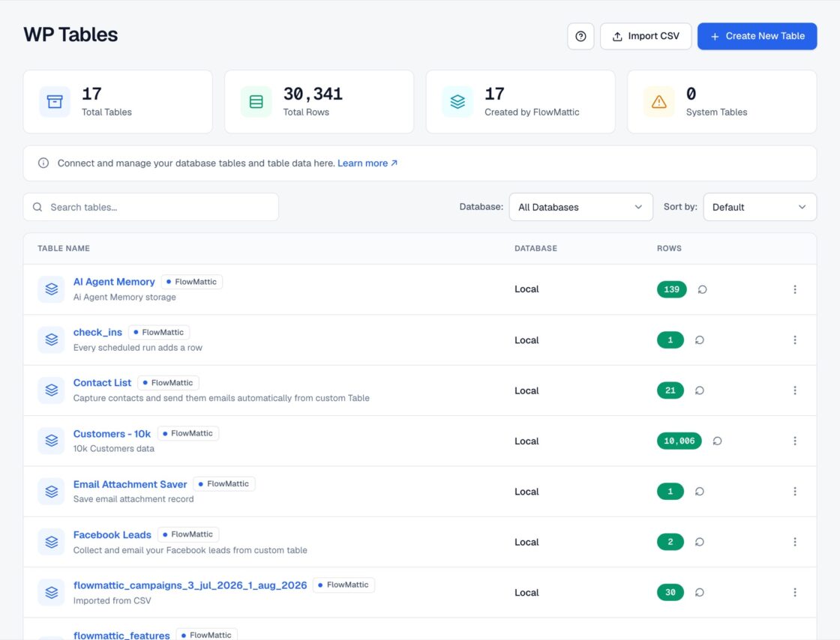Open the All Databases dropdown
Image resolution: width=840 pixels, height=640 pixels.
coord(580,207)
